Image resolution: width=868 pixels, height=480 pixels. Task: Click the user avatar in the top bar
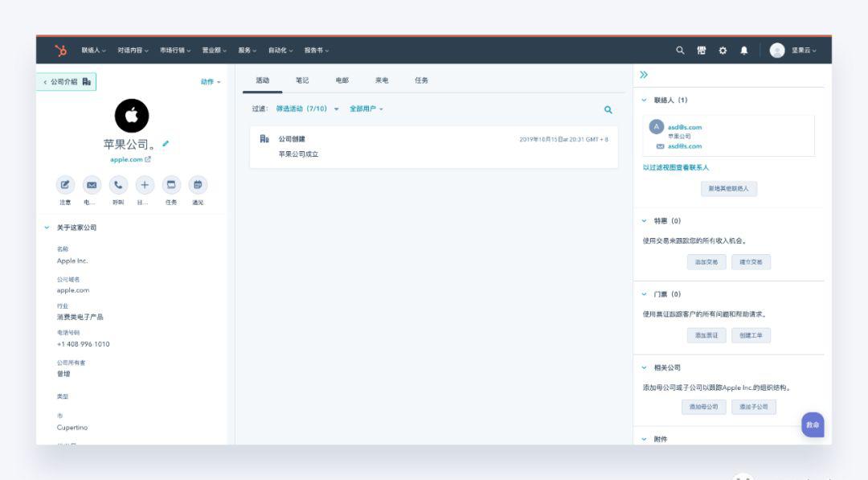(x=777, y=51)
